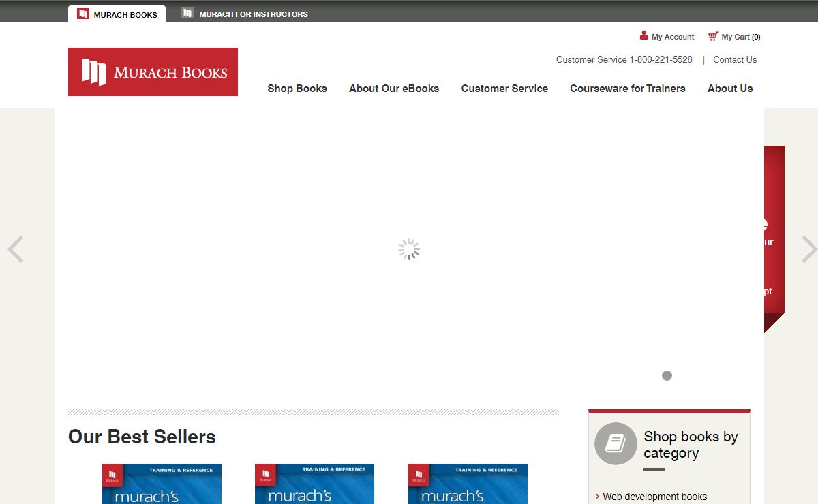Open the Customer Service menu

pyautogui.click(x=504, y=89)
